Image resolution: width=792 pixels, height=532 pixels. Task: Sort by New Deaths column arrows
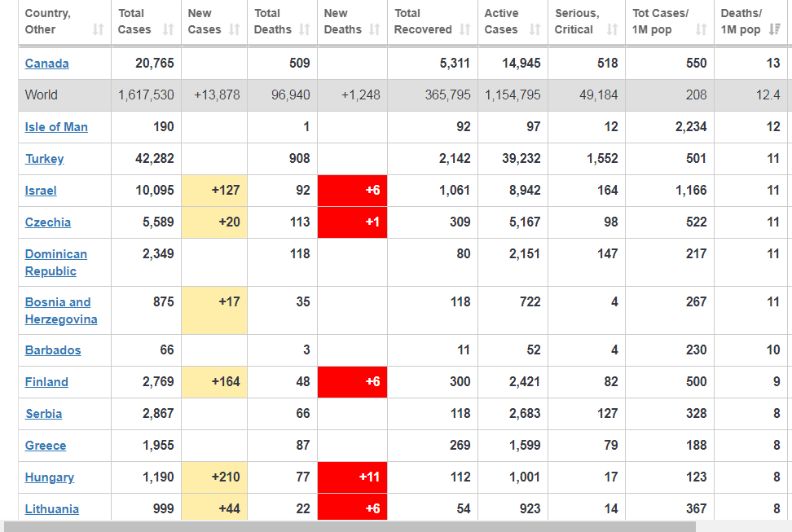click(374, 29)
